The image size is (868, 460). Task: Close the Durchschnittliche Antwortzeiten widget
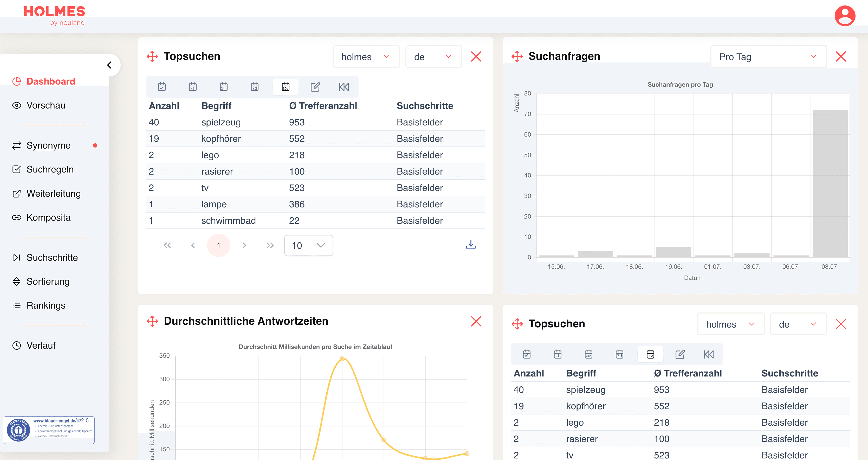pos(476,321)
